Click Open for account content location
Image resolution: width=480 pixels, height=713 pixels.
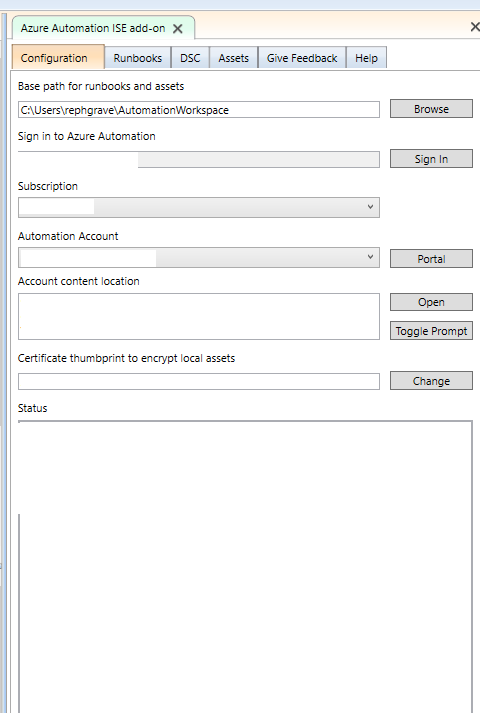tap(431, 302)
